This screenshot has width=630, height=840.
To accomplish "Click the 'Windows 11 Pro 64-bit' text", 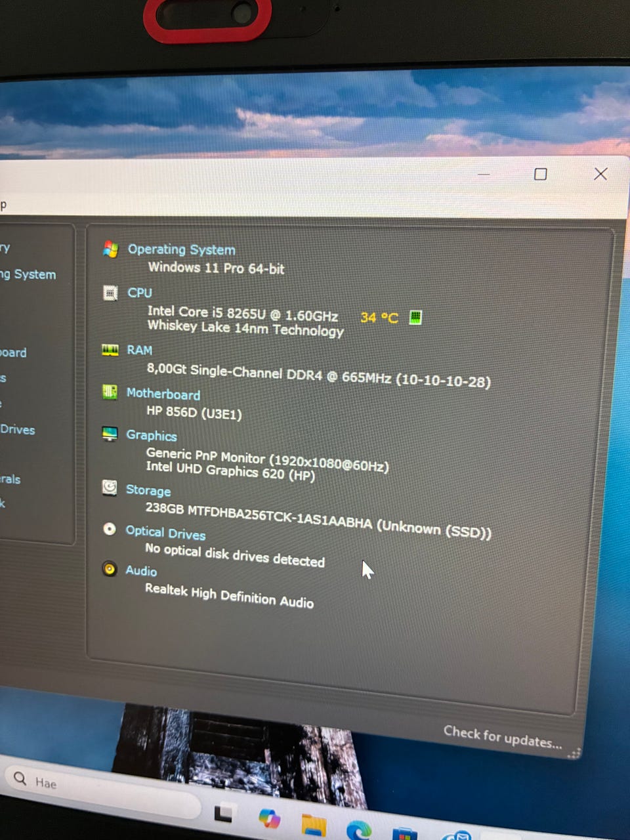I will (x=216, y=268).
